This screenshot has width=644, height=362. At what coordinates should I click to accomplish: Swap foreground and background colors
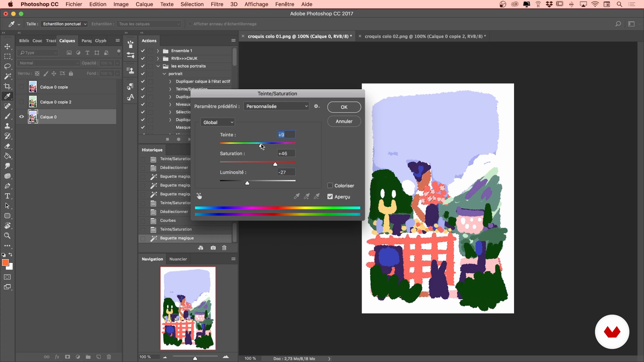[x=11, y=255]
